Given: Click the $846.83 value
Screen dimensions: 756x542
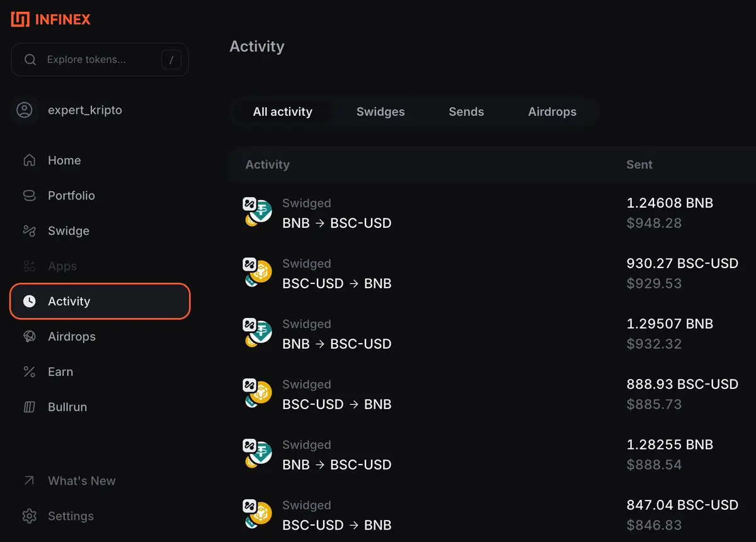Looking at the screenshot, I should tap(654, 526).
